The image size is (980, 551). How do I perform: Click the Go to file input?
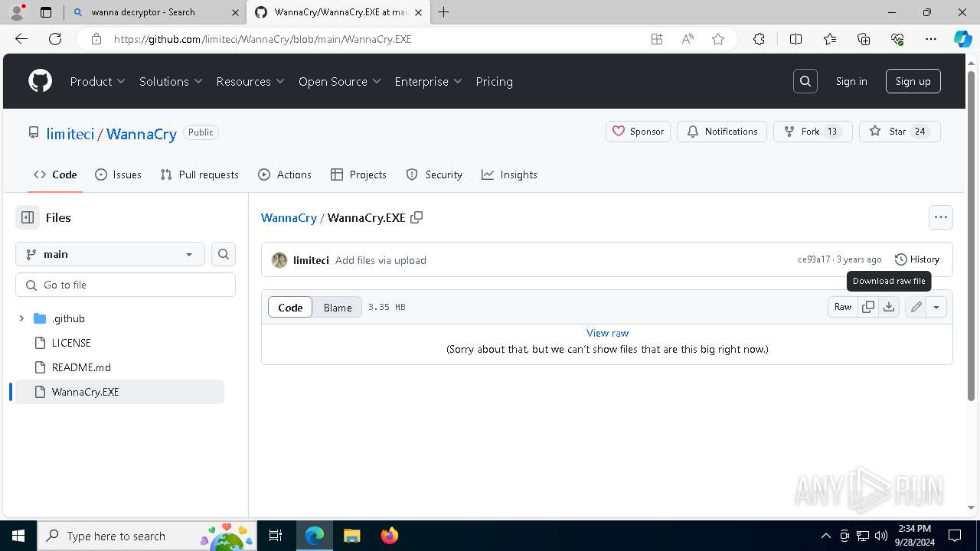[126, 285]
